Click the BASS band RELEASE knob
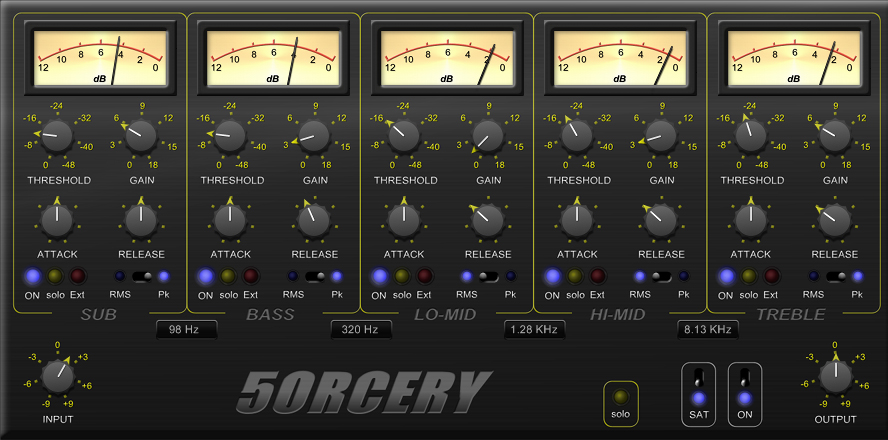 (314, 221)
